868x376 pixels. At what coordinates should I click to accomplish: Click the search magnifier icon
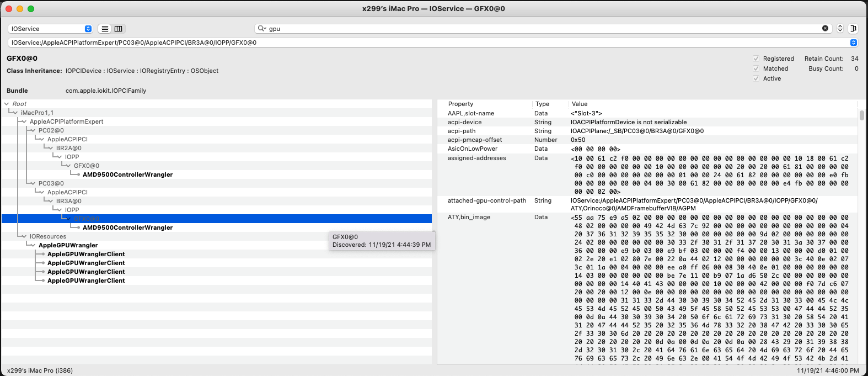pos(262,29)
